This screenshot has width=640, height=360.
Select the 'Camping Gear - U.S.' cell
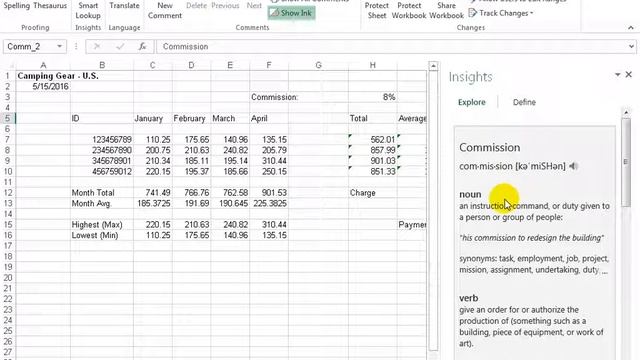tap(43, 76)
